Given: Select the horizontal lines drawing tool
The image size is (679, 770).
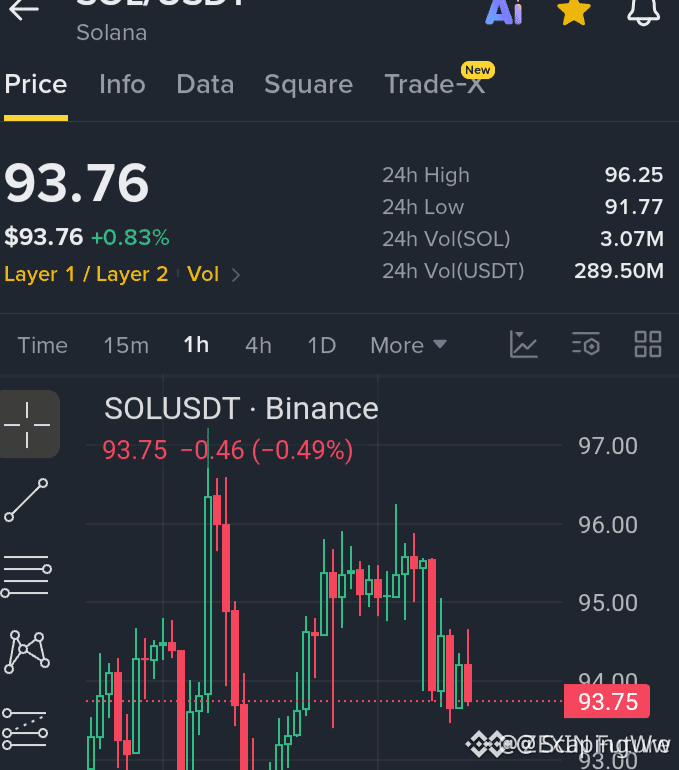Looking at the screenshot, I should pyautogui.click(x=27, y=576).
